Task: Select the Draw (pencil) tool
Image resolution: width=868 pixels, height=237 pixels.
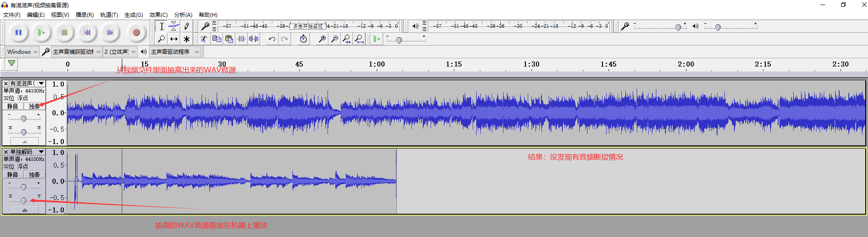Action: click(186, 26)
